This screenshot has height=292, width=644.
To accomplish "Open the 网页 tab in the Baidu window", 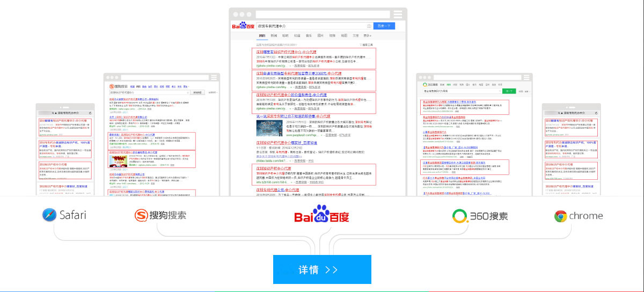I will [262, 35].
